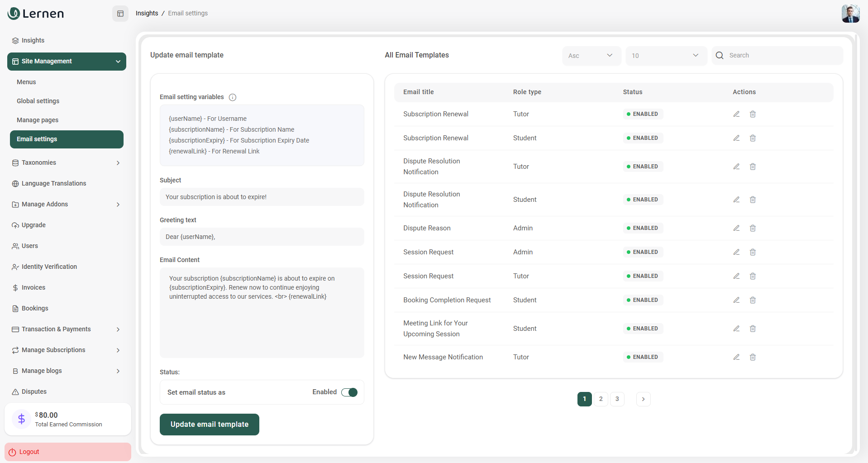This screenshot has width=868, height=463.
Task: Delete the Meeting Link for Your Upcoming Session template
Action: click(x=753, y=329)
